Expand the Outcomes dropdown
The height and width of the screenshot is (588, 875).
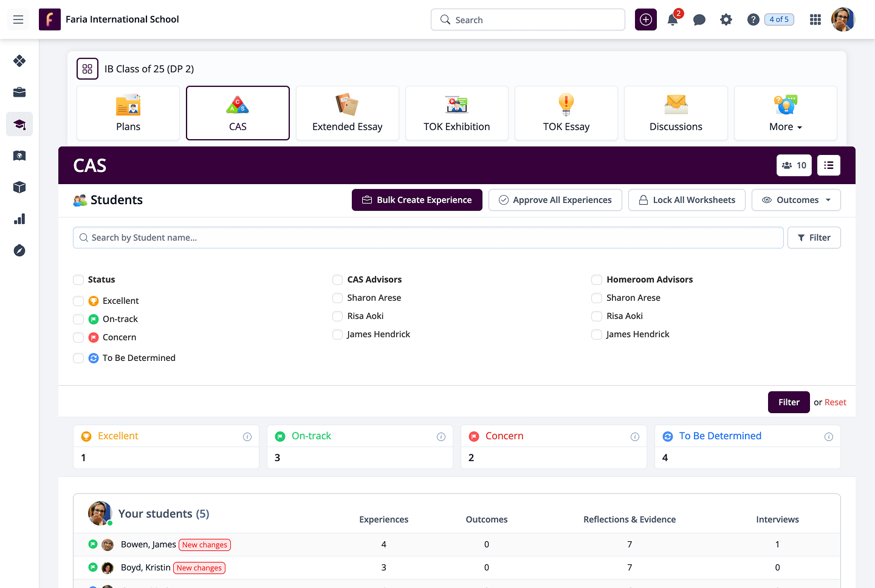click(796, 200)
